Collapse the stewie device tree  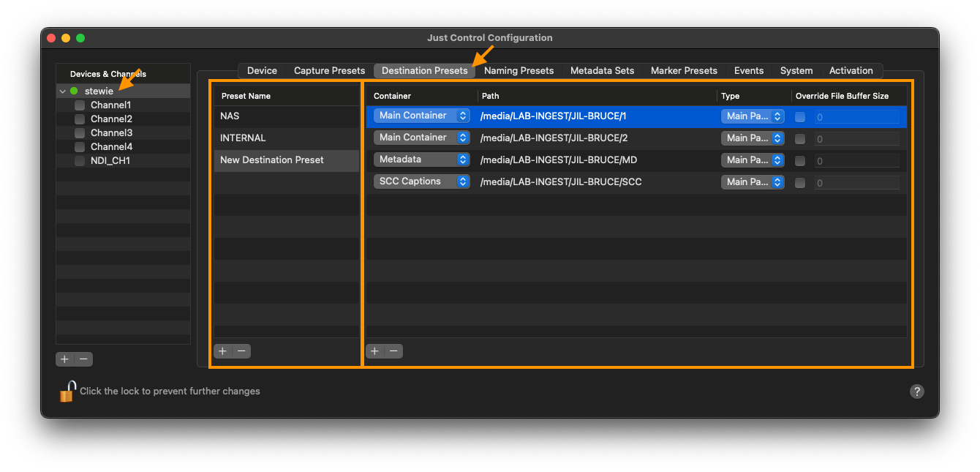[x=63, y=91]
